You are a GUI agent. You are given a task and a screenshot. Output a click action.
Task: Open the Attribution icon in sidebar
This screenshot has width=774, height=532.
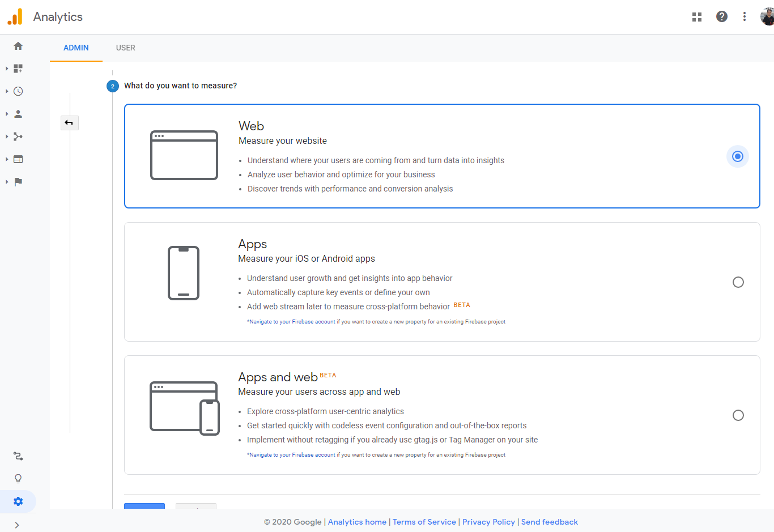click(18, 456)
